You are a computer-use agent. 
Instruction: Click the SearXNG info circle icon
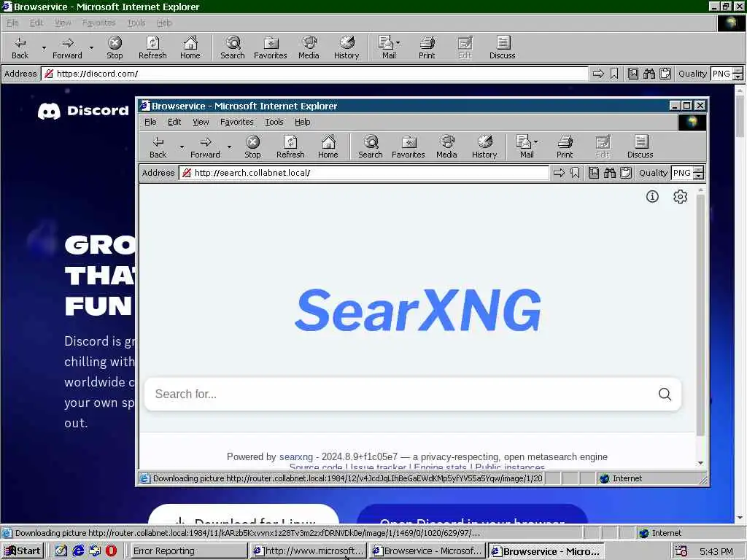pyautogui.click(x=652, y=196)
